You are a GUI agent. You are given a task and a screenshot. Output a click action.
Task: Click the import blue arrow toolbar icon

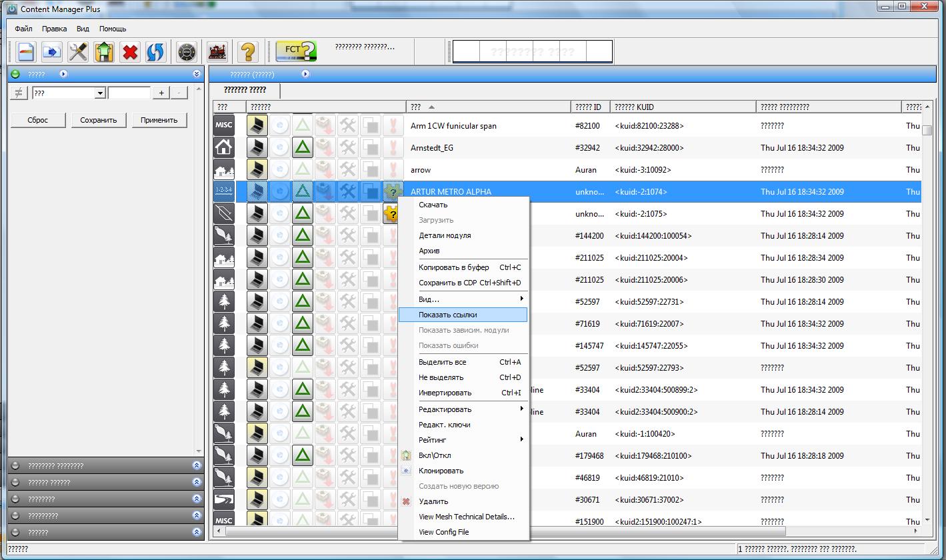51,51
